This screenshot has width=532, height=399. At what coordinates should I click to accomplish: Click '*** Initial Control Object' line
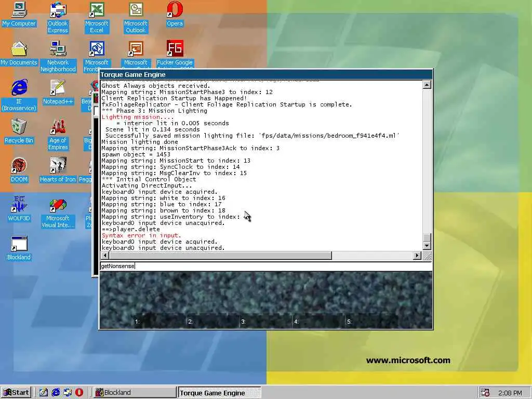[x=149, y=179]
